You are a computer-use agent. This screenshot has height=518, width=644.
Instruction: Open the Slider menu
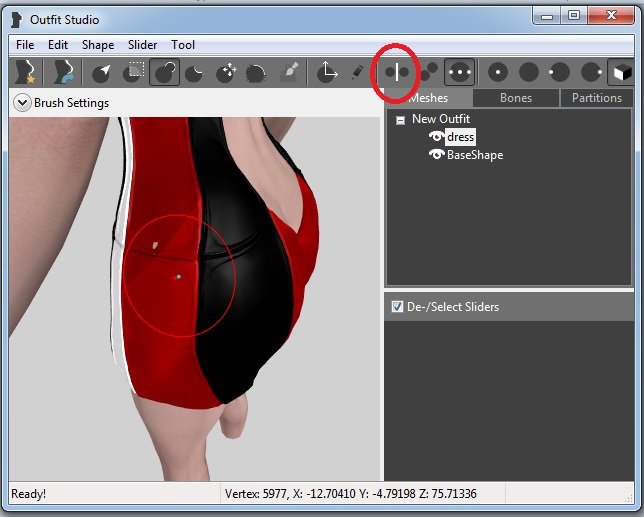142,45
